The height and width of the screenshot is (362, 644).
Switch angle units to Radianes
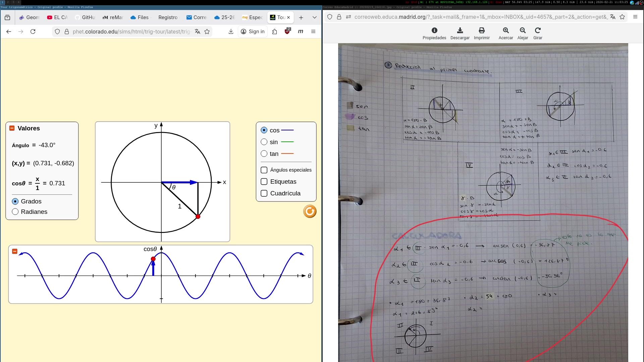[15, 212]
